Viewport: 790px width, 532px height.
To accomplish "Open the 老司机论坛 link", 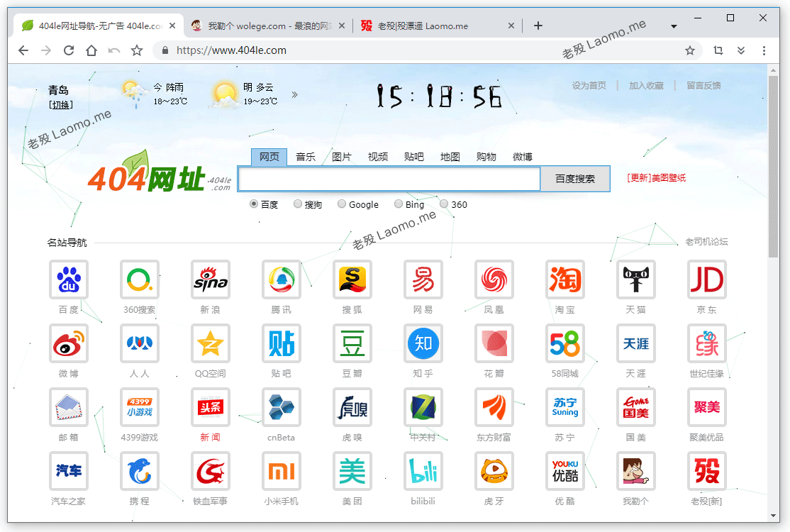I will [706, 242].
